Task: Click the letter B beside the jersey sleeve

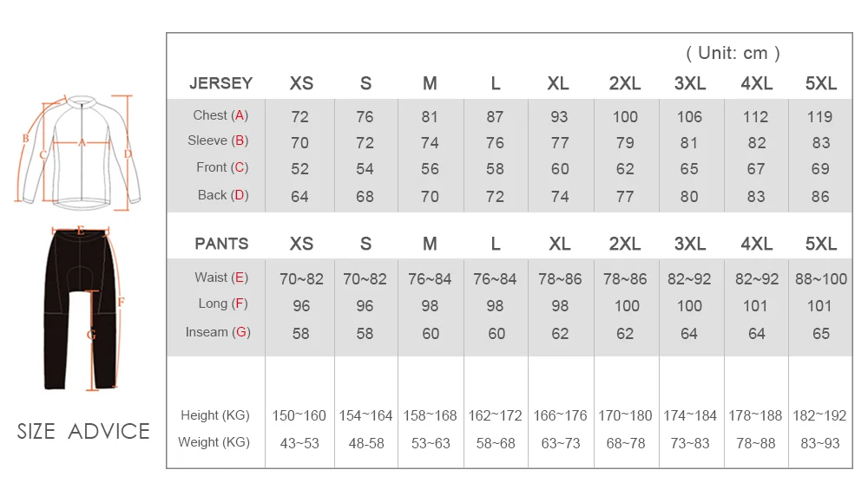Action: (x=26, y=138)
